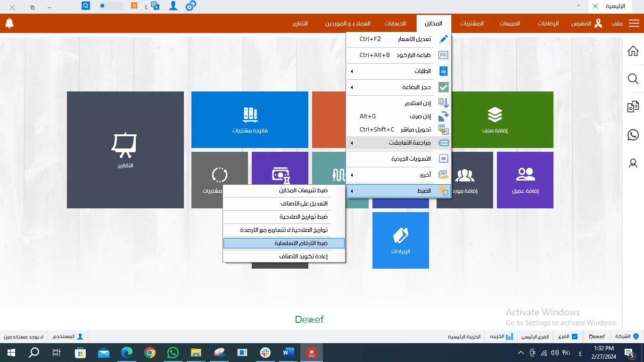Click the documents icon in right sidebar
Image resolution: width=644 pixels, height=362 pixels.
click(633, 107)
